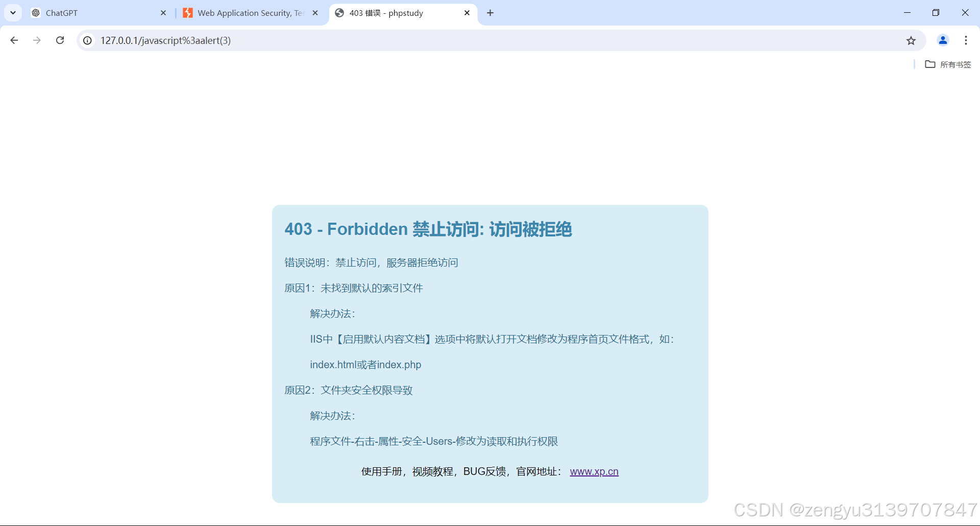Click the 程序文件-右击-属性 instruction line
This screenshot has width=980, height=526.
click(x=434, y=441)
